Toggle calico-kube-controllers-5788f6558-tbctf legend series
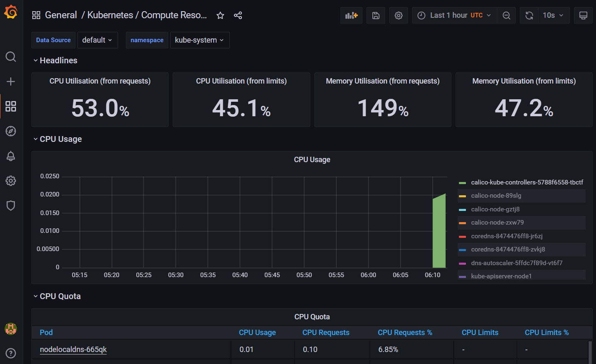Viewport: 596px width, 364px height. [527, 182]
